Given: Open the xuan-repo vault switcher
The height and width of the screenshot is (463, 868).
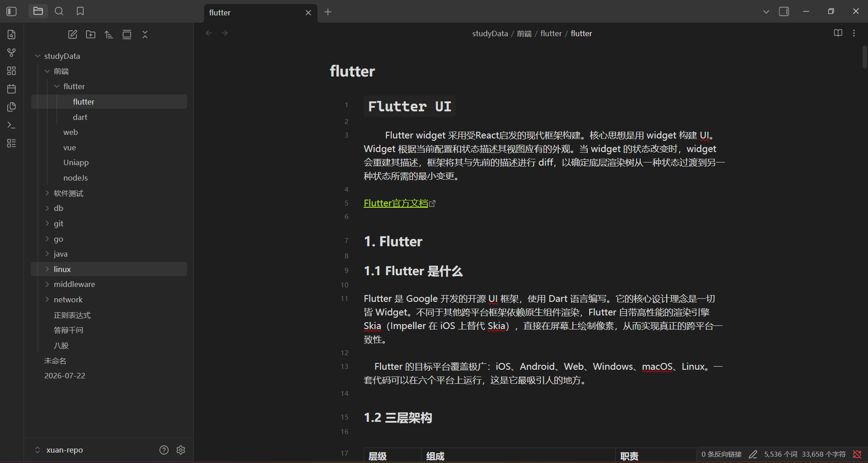Looking at the screenshot, I should tap(59, 450).
